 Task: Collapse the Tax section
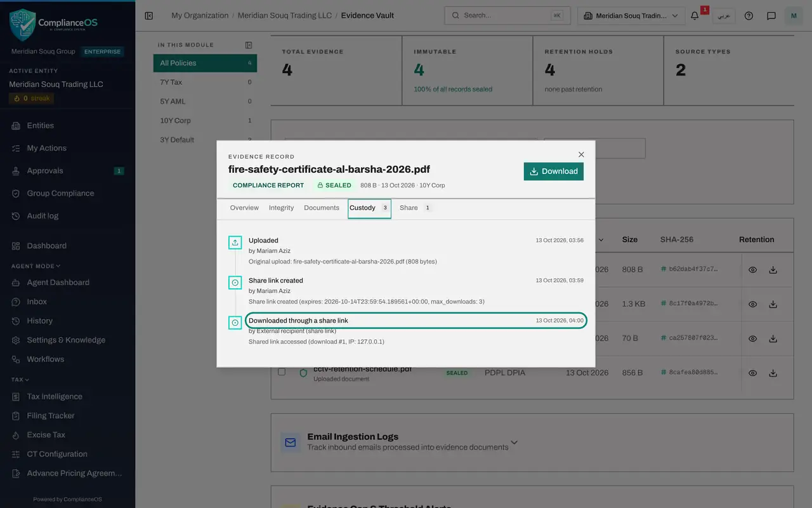[x=20, y=380]
